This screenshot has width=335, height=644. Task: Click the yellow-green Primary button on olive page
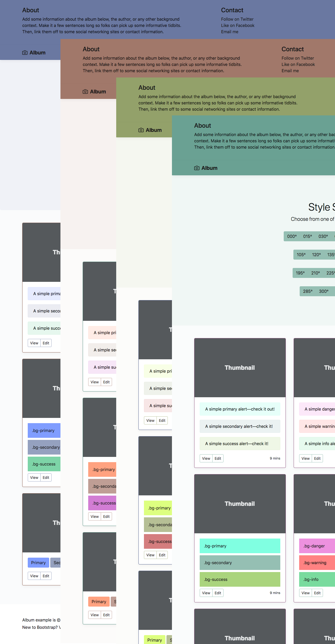[154, 640]
